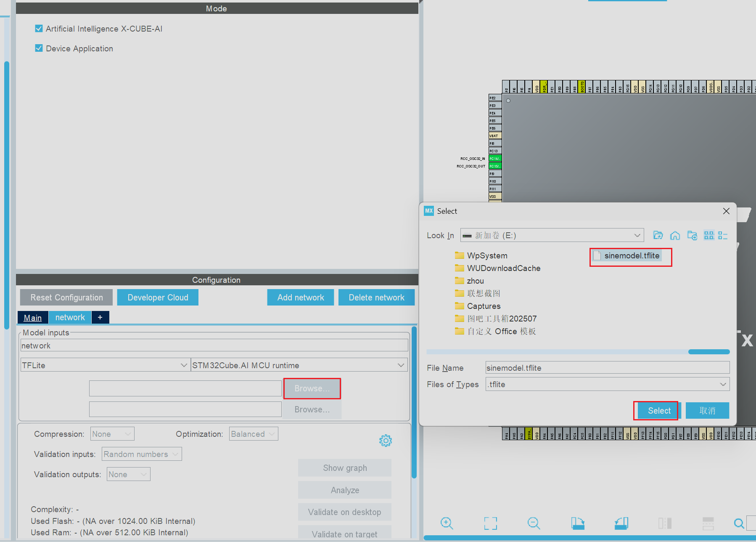756x542 pixels.
Task: Open the Look In drive dropdown
Action: (x=552, y=235)
